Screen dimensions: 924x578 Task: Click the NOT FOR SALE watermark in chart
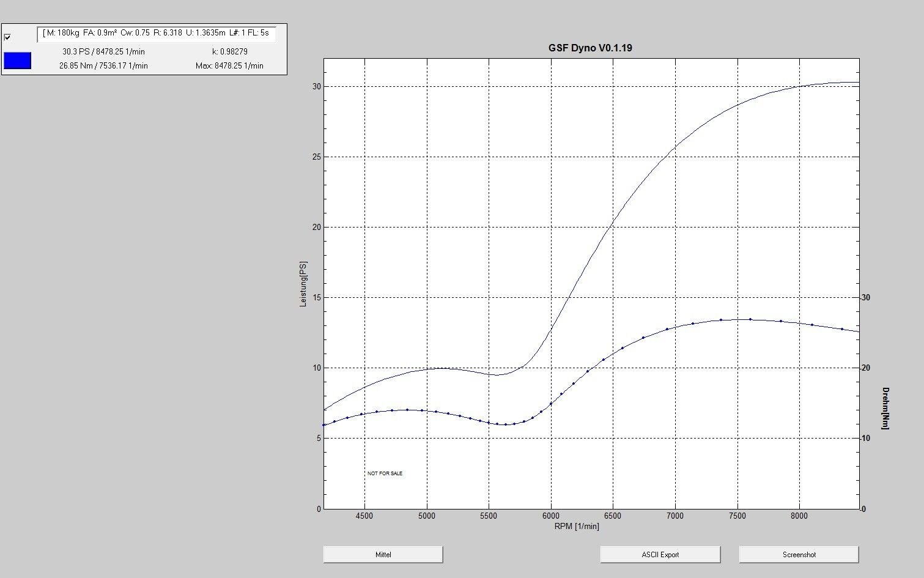point(385,473)
